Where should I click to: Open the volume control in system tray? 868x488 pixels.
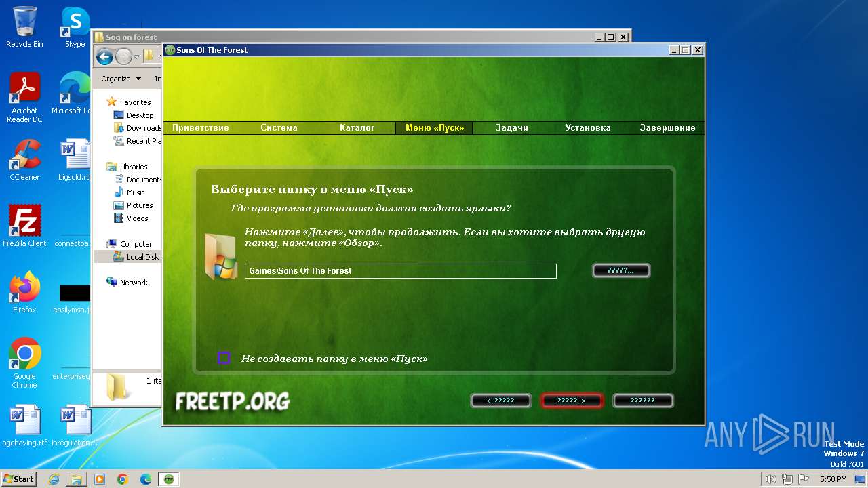[x=770, y=479]
